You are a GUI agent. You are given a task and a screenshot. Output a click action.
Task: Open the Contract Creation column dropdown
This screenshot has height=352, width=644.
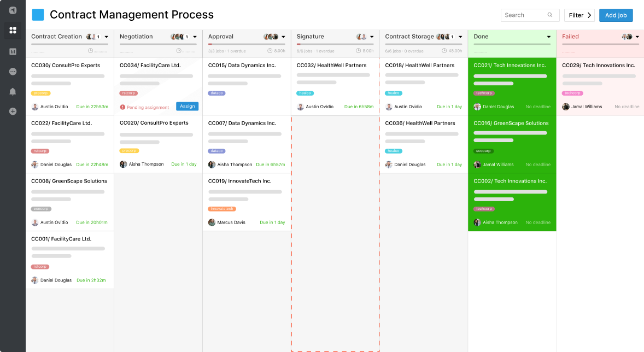[107, 37]
